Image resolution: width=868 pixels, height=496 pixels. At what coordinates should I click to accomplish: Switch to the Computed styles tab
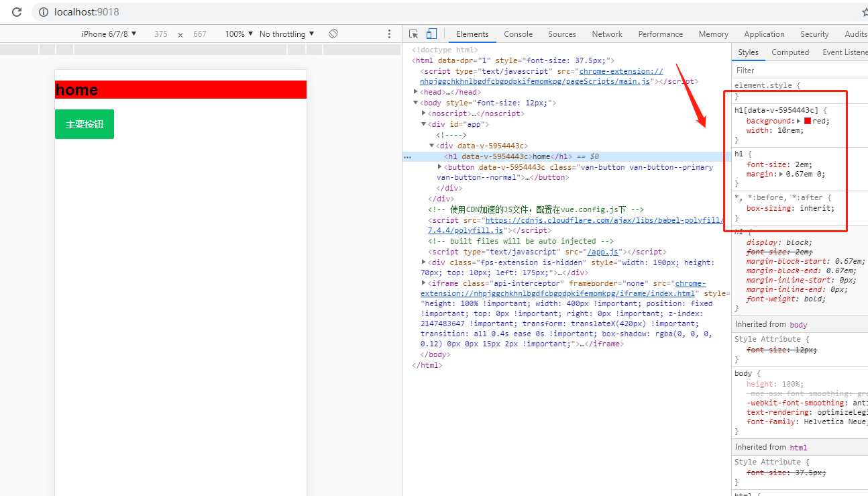[790, 52]
